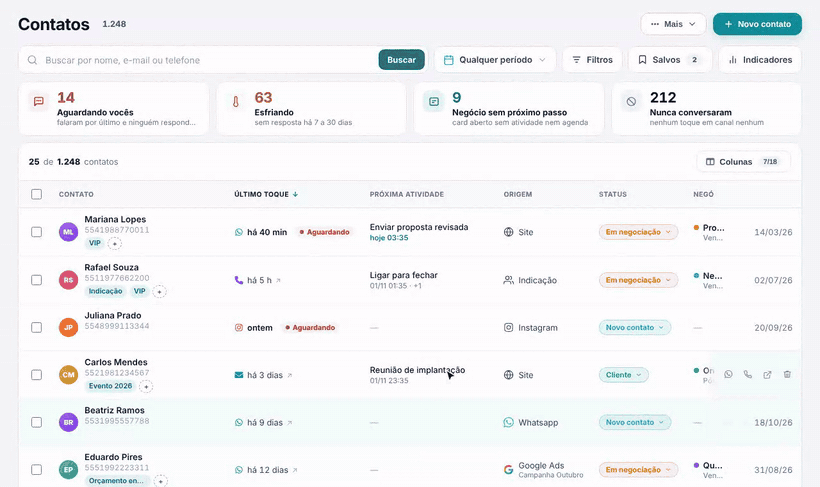
Task: Open the Colunas 7/18 column selector
Action: pyautogui.click(x=743, y=162)
